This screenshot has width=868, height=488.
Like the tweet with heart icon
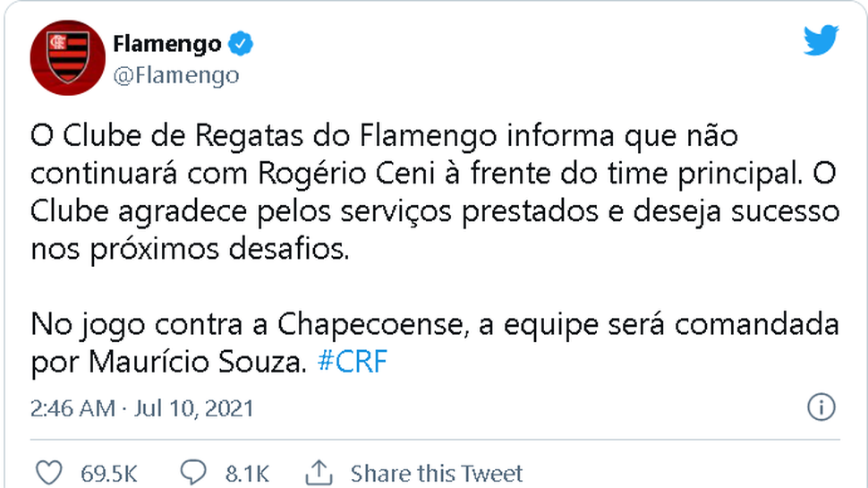click(x=48, y=473)
